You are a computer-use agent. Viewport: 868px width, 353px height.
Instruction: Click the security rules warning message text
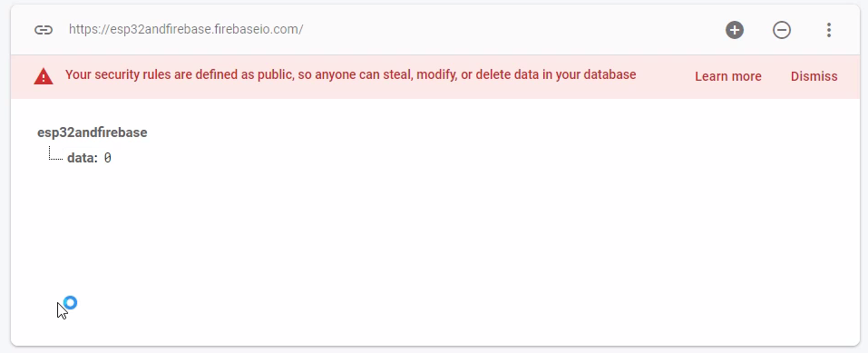[350, 74]
